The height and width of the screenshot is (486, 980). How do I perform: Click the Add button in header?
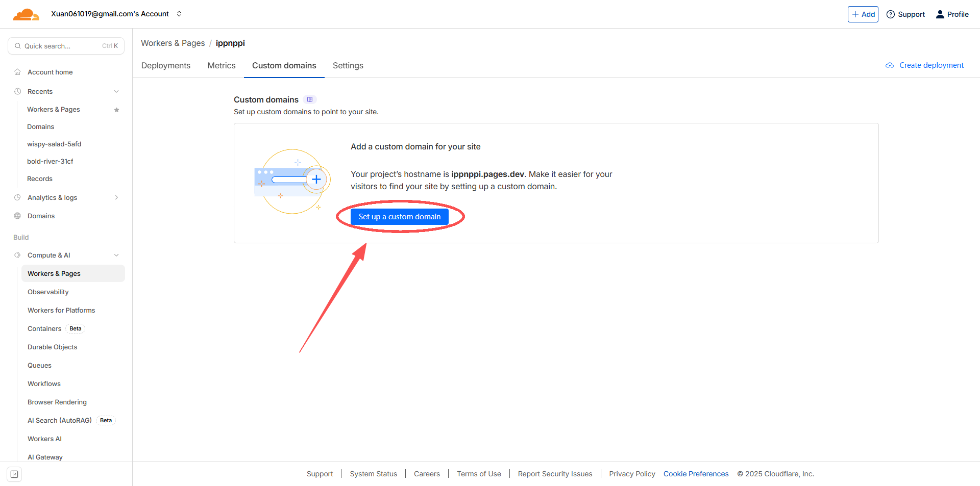pyautogui.click(x=863, y=14)
